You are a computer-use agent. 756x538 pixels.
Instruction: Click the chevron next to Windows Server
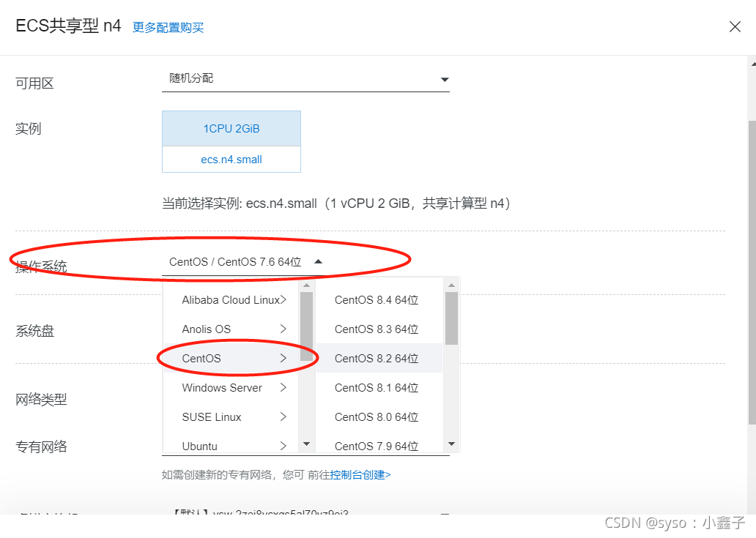pyautogui.click(x=283, y=387)
